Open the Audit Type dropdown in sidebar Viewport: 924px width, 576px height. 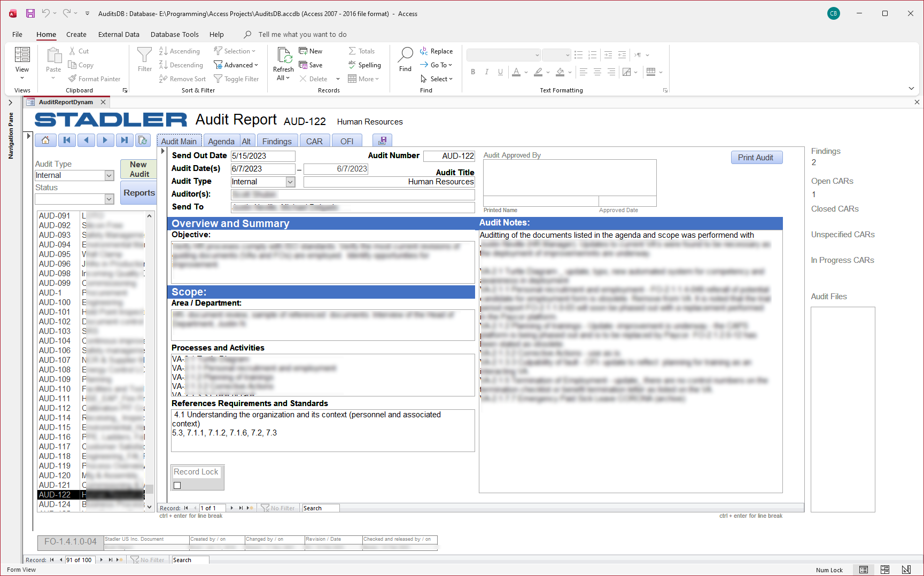tap(109, 176)
